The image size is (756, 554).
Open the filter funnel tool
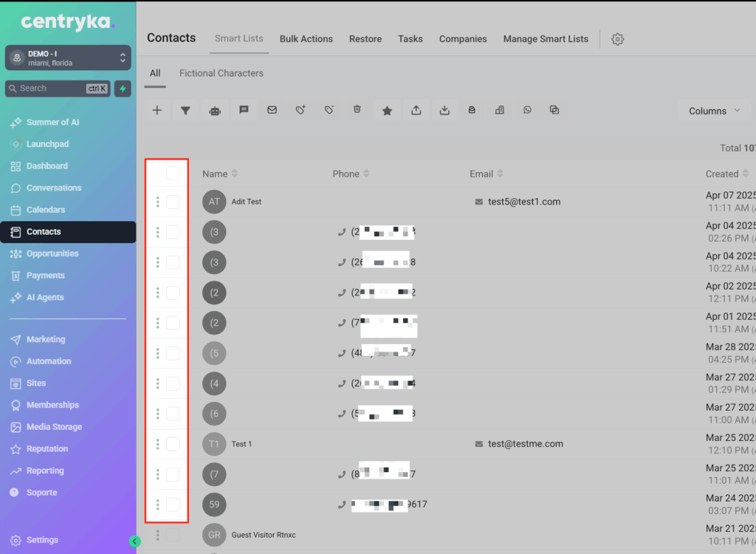click(185, 111)
